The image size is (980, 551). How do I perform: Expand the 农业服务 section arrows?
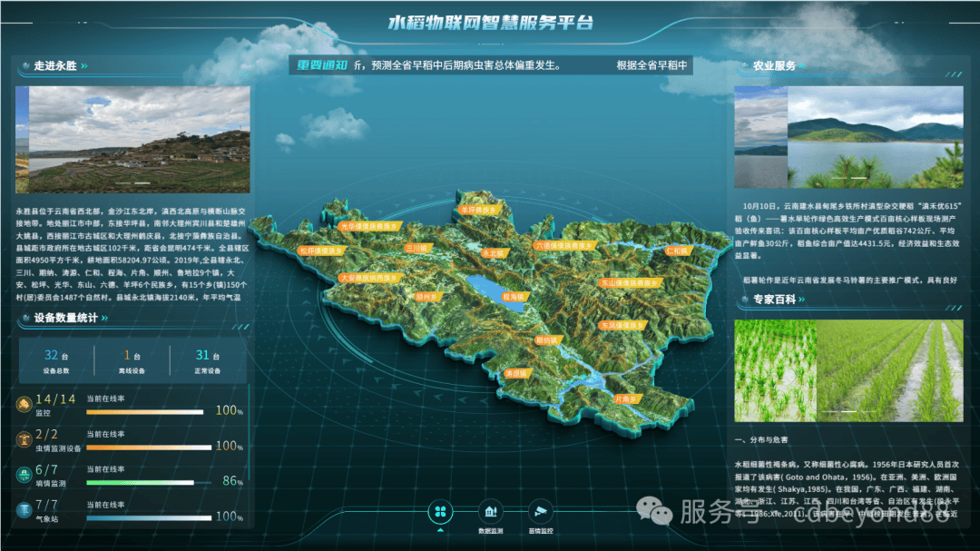805,66
